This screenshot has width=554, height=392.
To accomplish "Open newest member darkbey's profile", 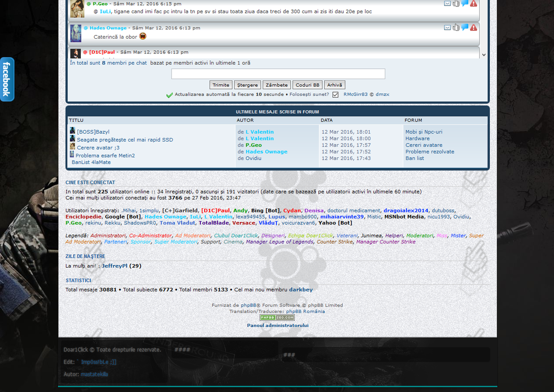I will (301, 290).
